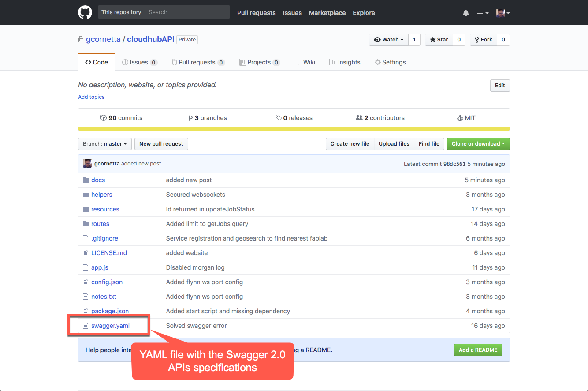Screen dimensions: 588x391
Task: Open package.json file
Action: tap(110, 311)
